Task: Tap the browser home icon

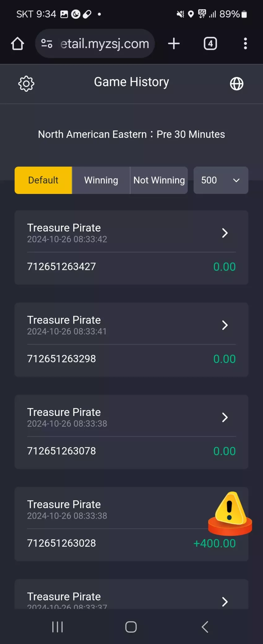Action: [18, 44]
